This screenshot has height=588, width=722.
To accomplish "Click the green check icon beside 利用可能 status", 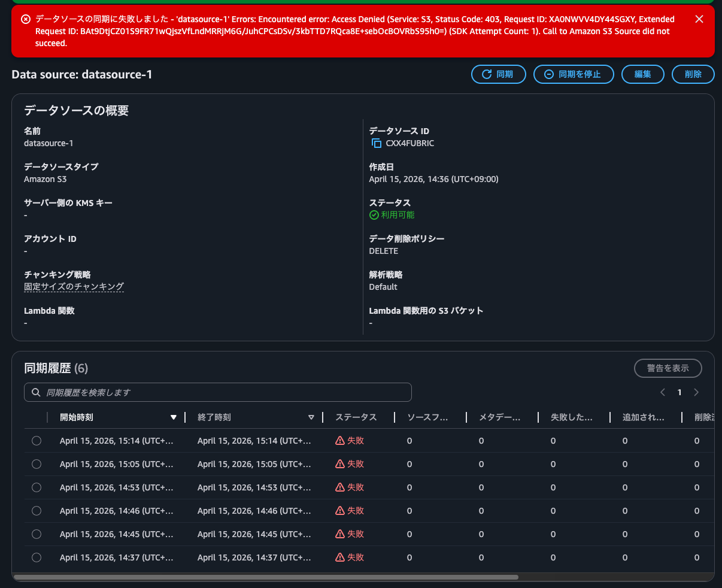I will point(374,214).
